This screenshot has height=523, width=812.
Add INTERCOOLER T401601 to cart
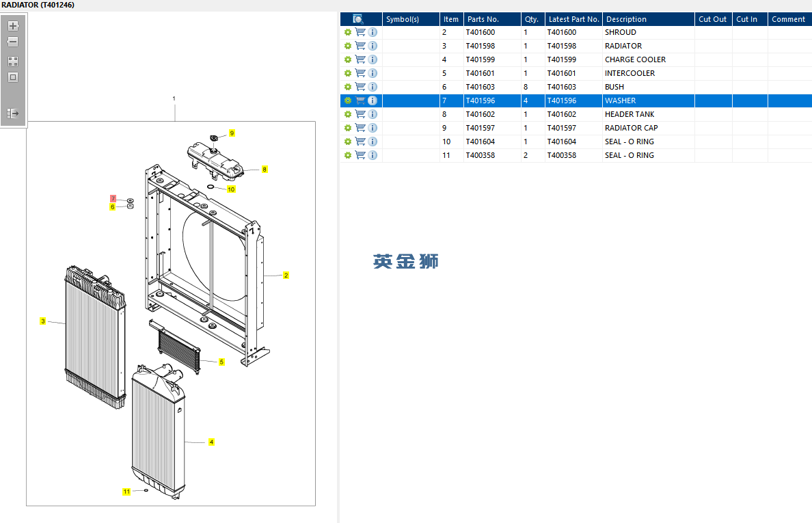click(x=360, y=73)
